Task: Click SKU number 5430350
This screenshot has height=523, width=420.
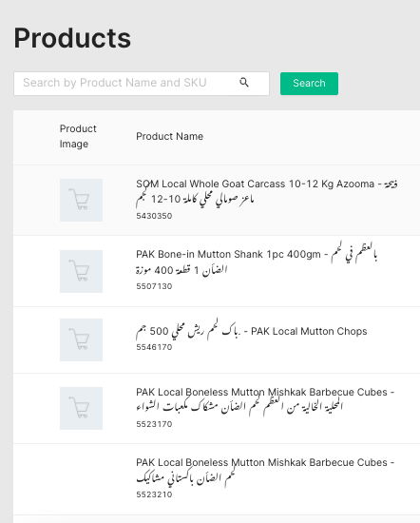Action: click(x=154, y=216)
